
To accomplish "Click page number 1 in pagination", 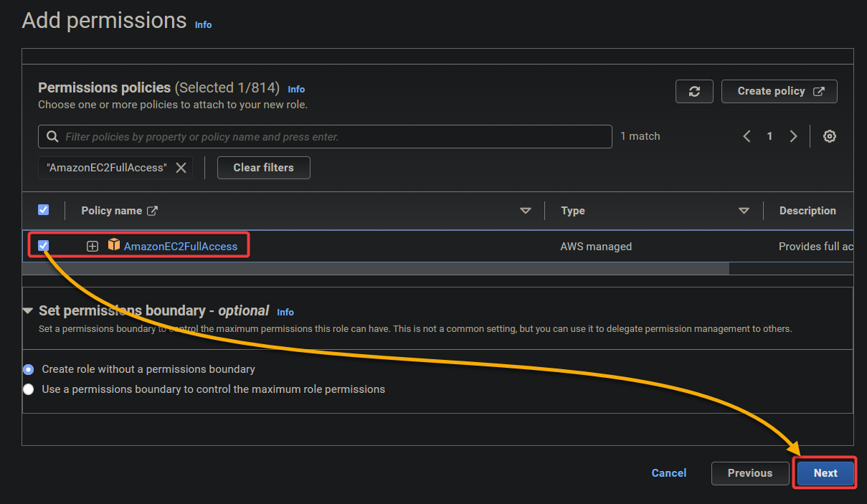I will point(769,136).
